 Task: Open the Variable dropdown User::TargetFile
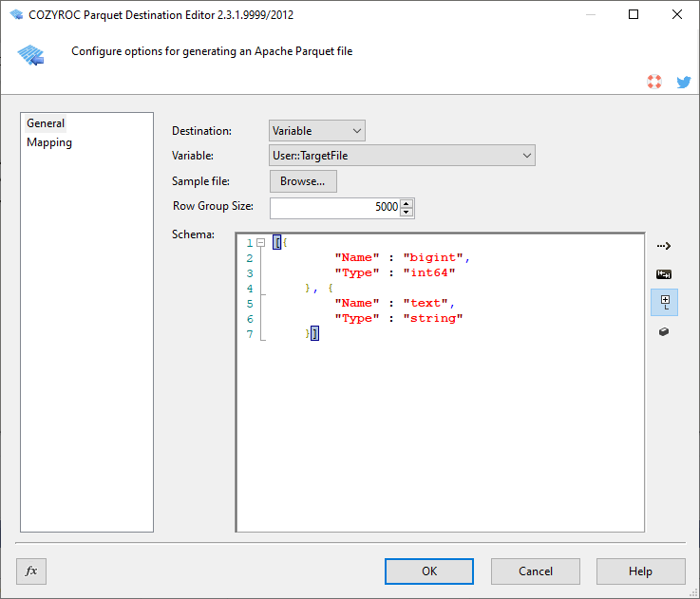[x=402, y=156]
